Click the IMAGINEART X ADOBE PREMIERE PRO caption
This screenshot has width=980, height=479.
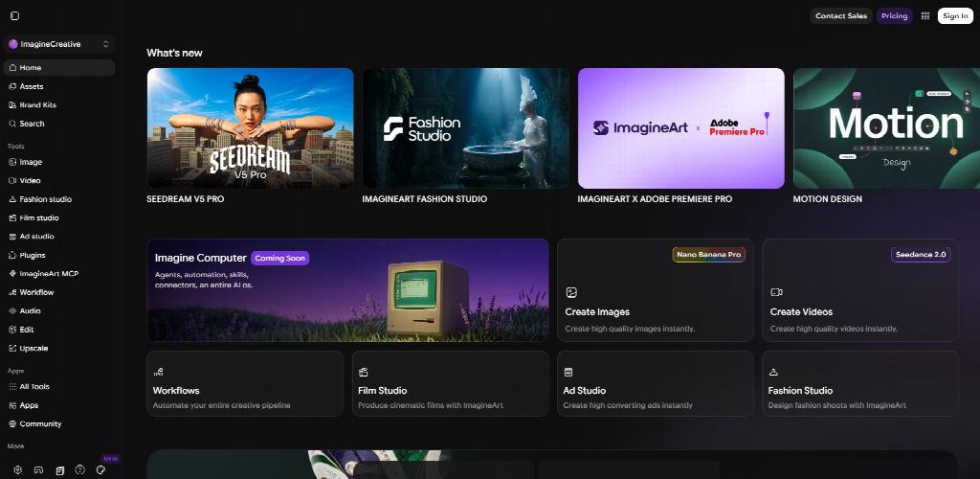655,199
